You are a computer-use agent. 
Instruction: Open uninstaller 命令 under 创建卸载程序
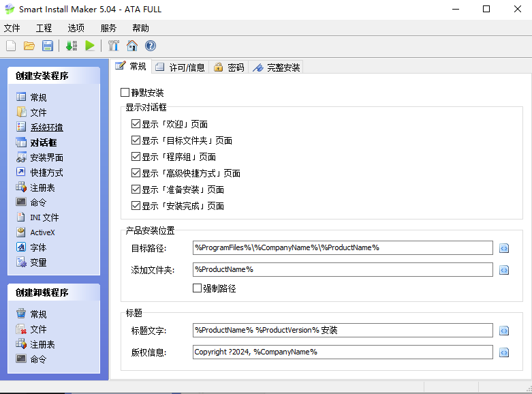pos(31,359)
